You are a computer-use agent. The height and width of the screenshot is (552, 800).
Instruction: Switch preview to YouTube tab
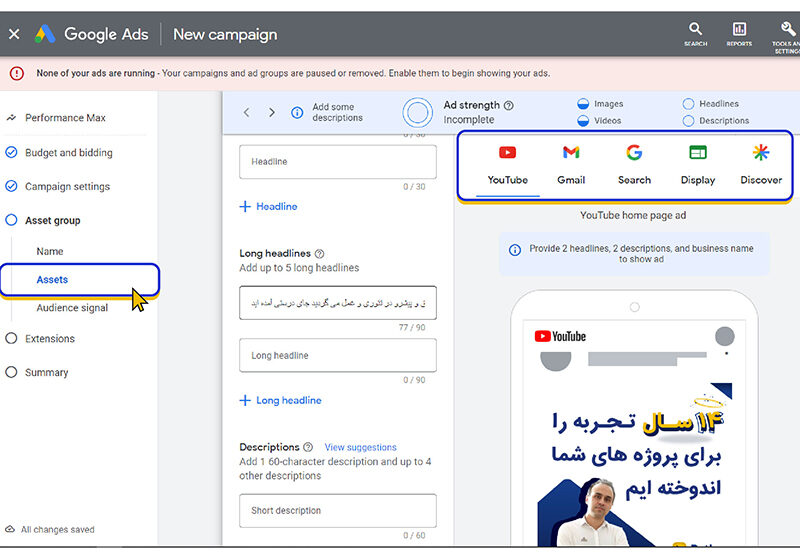pyautogui.click(x=508, y=165)
